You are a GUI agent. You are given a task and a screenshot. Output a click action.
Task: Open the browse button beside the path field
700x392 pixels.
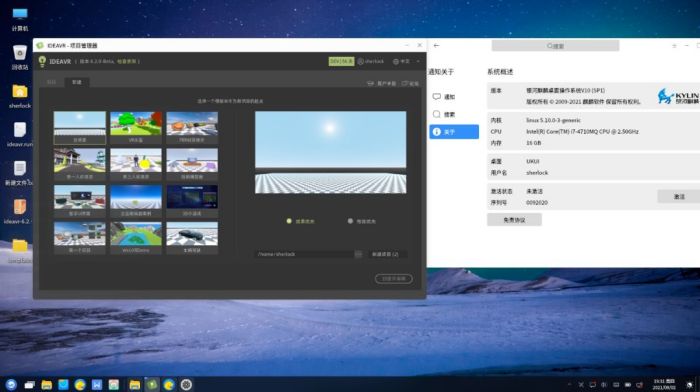pyautogui.click(x=358, y=254)
